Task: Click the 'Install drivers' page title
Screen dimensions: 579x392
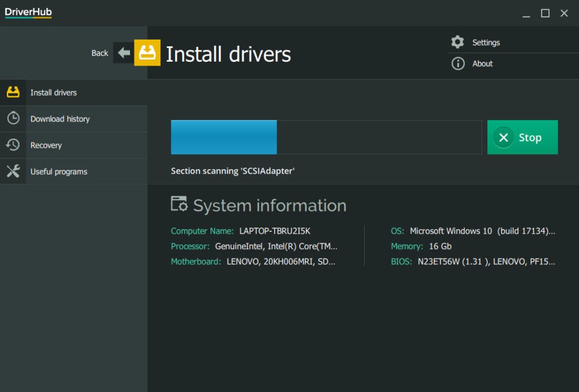Action: pos(228,54)
